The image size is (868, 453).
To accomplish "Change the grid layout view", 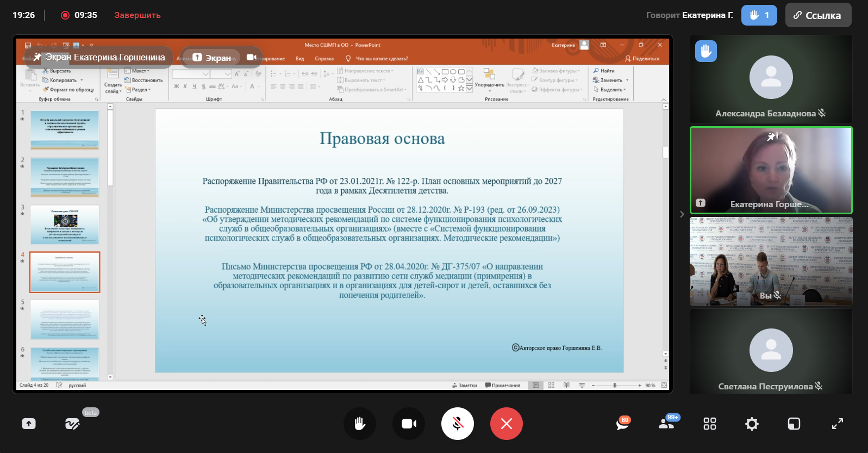I will coord(709,424).
